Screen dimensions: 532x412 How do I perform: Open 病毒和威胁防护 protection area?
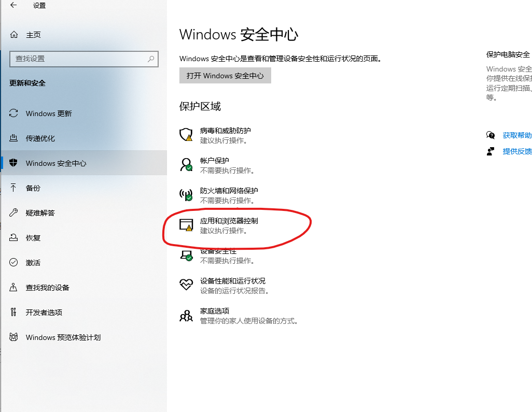[x=215, y=135]
